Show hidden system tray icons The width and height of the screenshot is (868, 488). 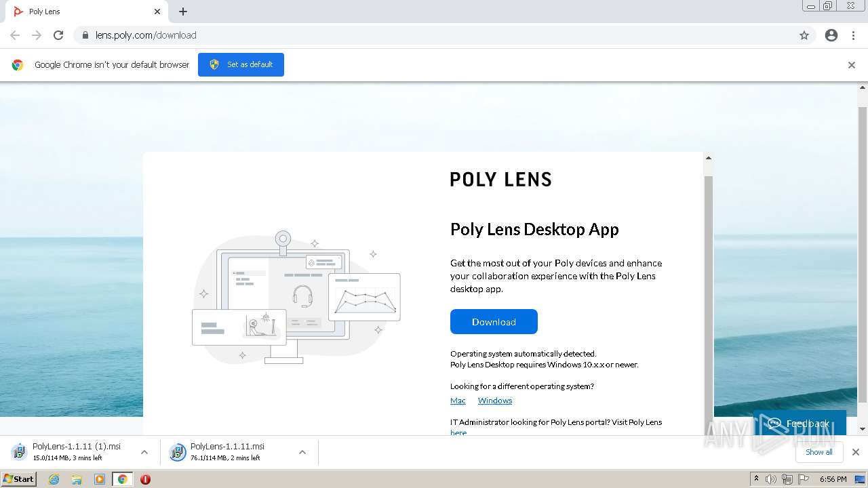(x=756, y=479)
